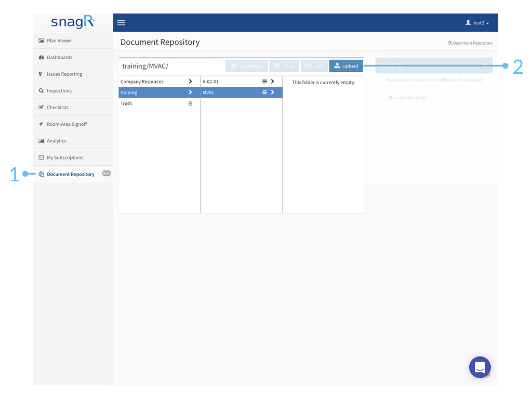Click the Issues Reporting pin icon
Image resolution: width=532 pixels, height=399 pixels.
tap(41, 74)
